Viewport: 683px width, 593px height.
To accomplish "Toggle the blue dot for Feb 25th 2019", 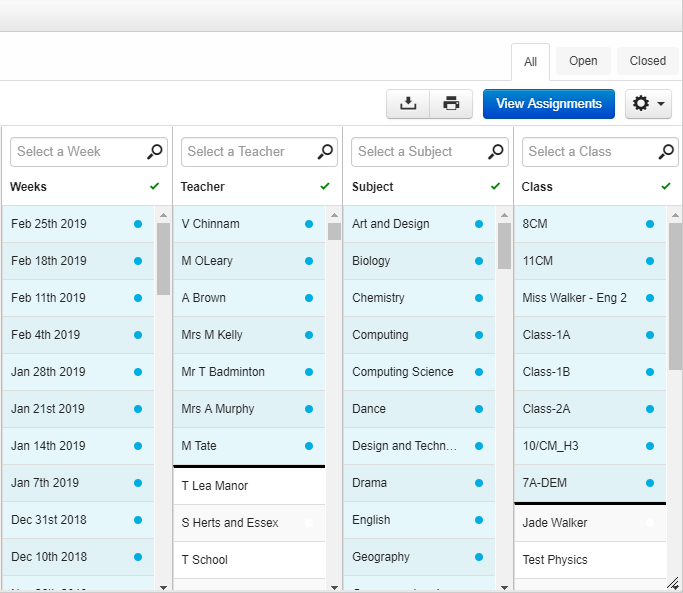I will pos(138,224).
